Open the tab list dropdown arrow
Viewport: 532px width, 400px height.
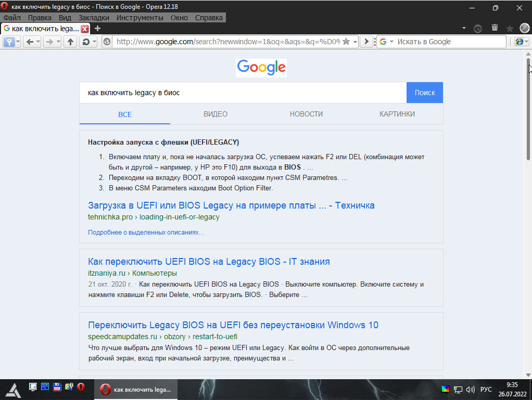click(464, 28)
